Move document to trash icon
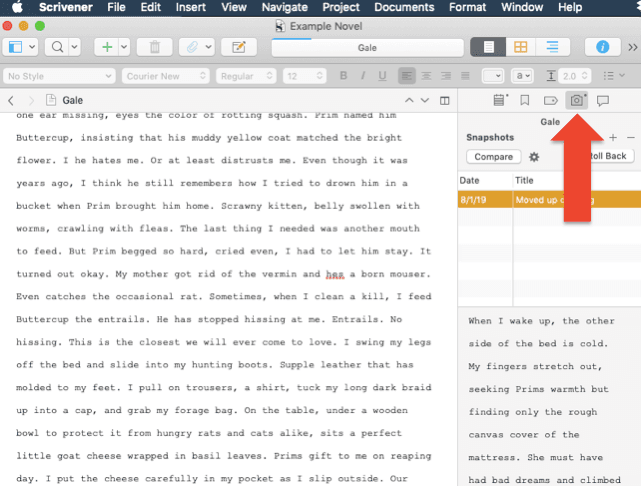 click(155, 47)
